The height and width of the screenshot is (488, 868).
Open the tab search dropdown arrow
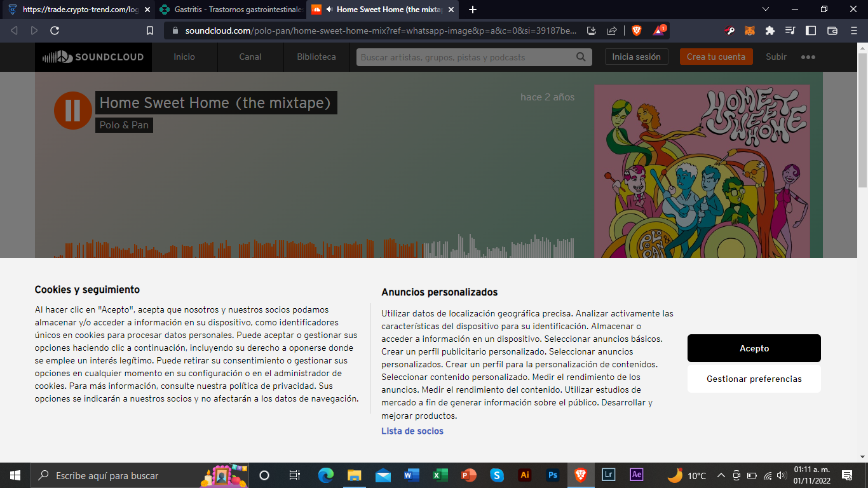764,10
